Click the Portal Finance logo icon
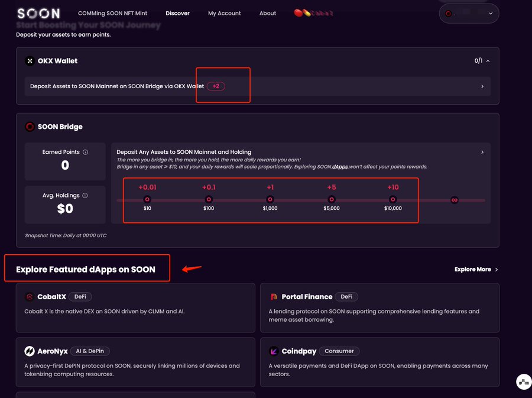 coord(274,297)
